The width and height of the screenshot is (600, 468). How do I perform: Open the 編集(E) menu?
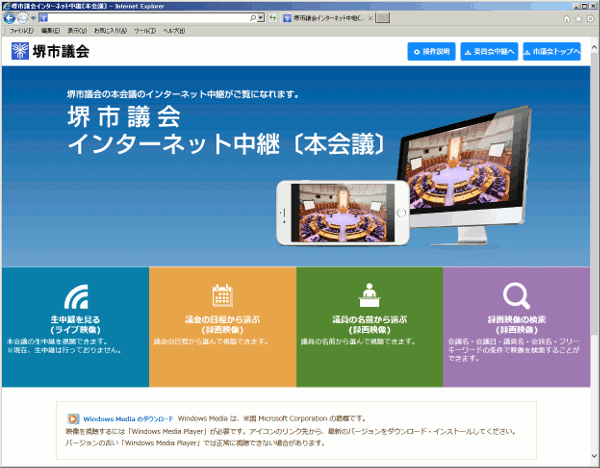51,31
